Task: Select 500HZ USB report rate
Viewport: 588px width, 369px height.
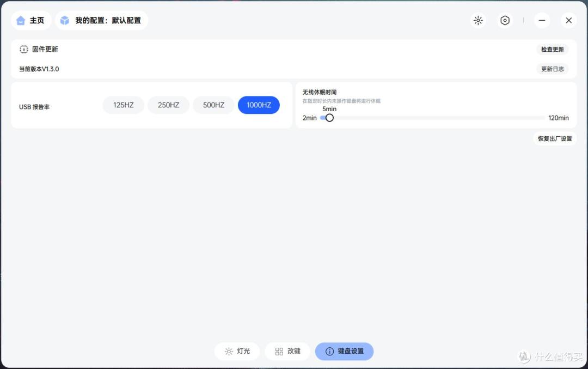Action: tap(213, 105)
